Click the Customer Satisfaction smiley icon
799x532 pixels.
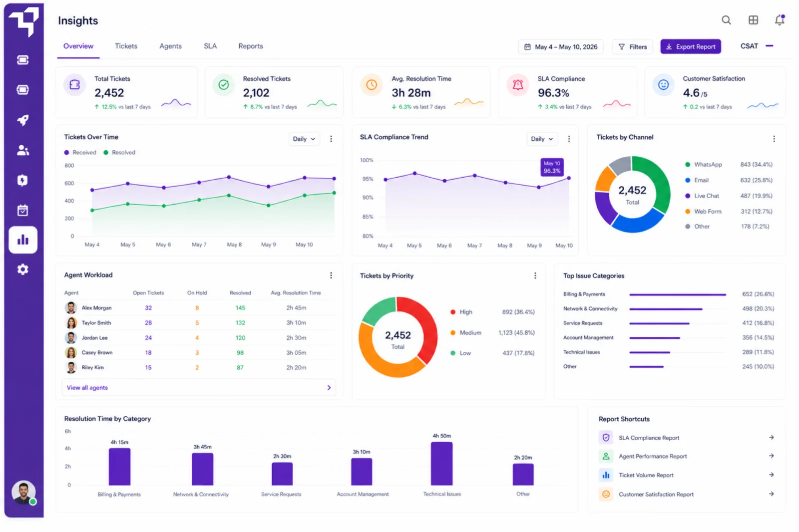coord(663,85)
